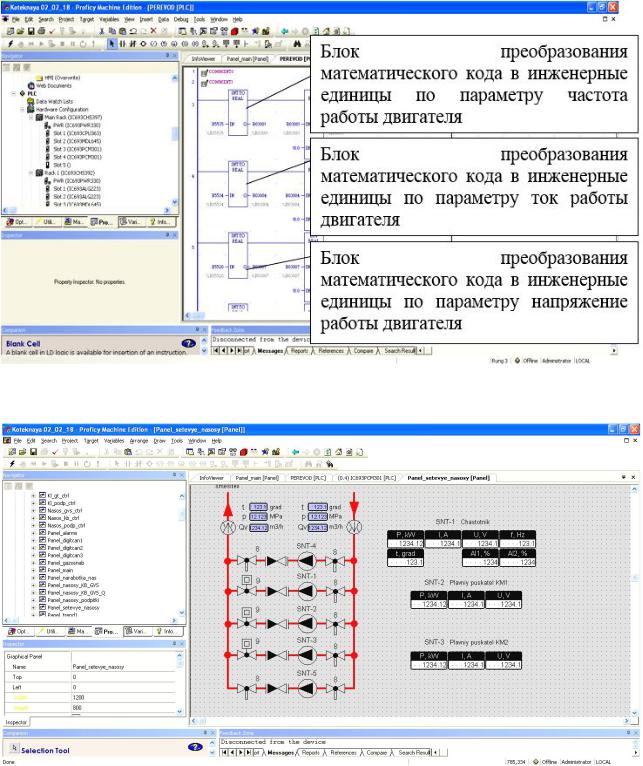The height and width of the screenshot is (766, 643).
Task: Expand Panel_alarms node in navigator tree
Action: click(x=33, y=533)
